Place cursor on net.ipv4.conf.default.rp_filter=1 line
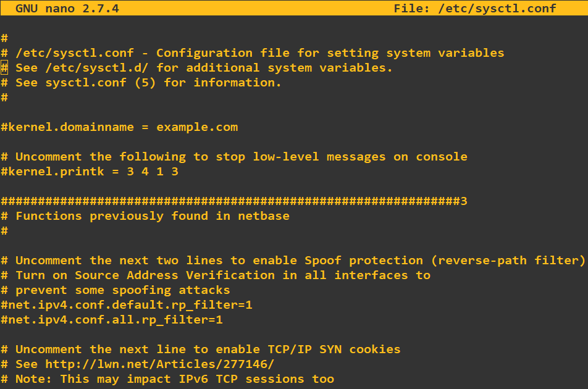588x389 pixels. [x=127, y=305]
